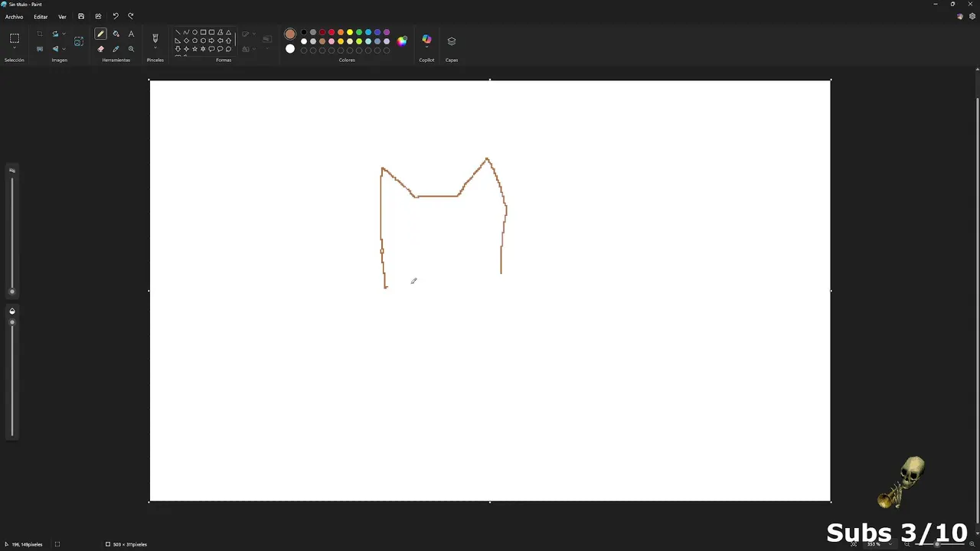Pick the yellow color swatch

tap(350, 32)
